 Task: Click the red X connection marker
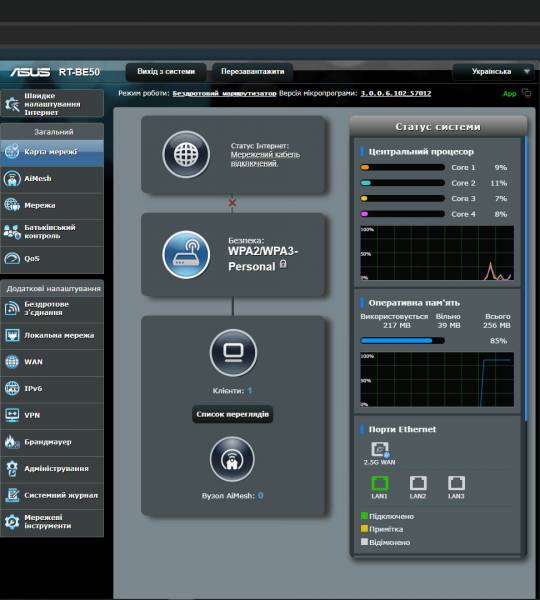point(232,202)
